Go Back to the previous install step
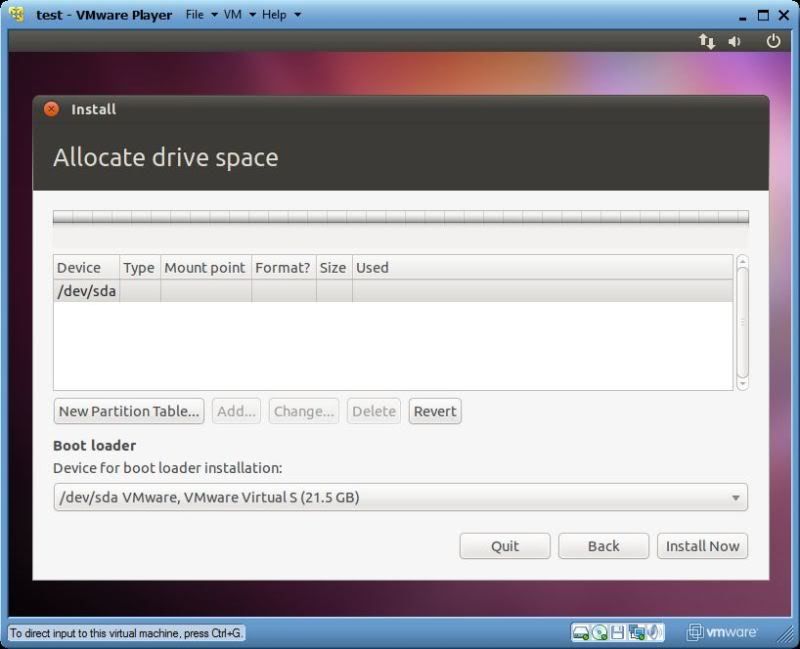The width and height of the screenshot is (800, 649). coord(604,546)
